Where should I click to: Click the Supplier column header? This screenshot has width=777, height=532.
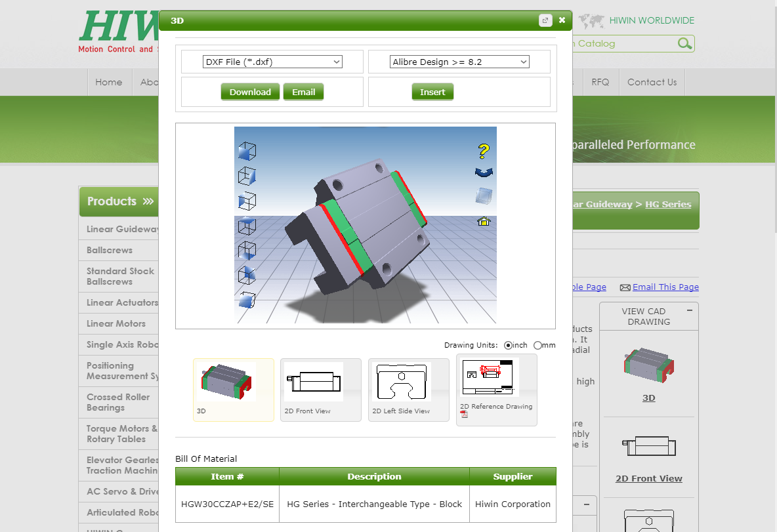(x=513, y=476)
